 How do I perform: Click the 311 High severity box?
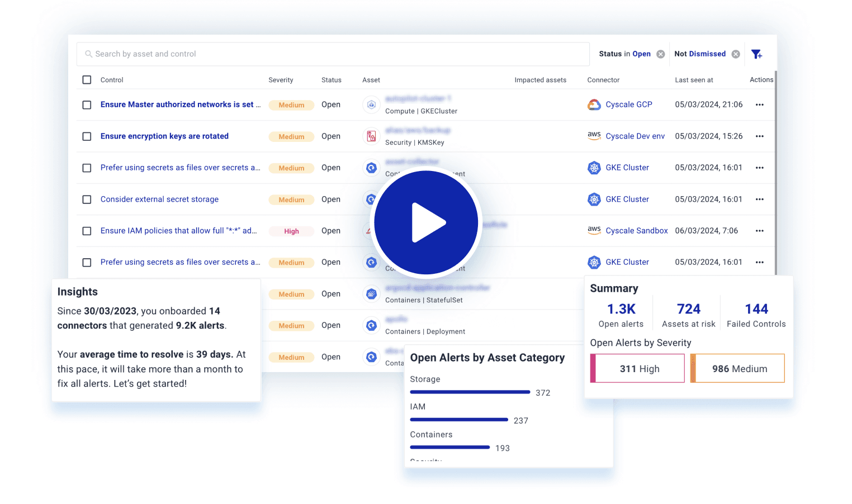639,369
